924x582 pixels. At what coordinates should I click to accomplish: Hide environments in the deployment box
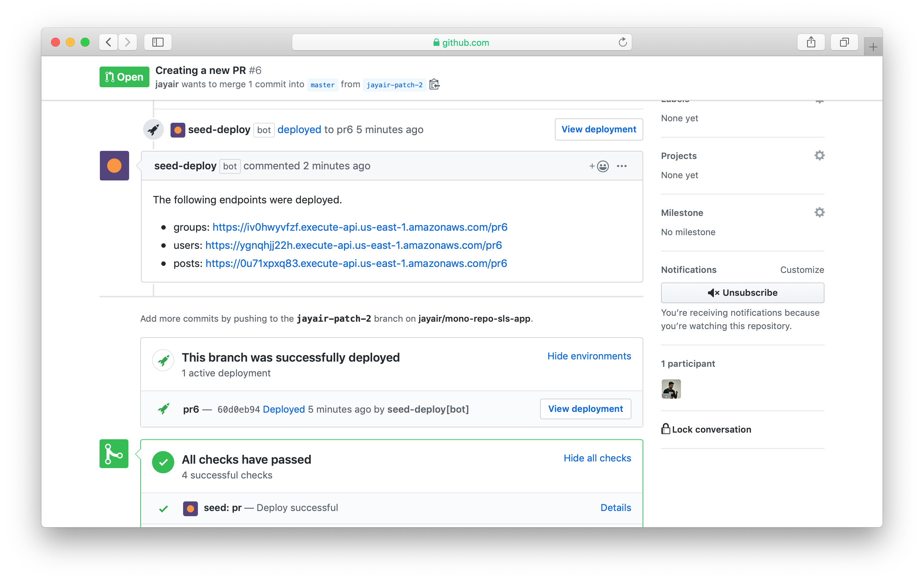coord(589,356)
